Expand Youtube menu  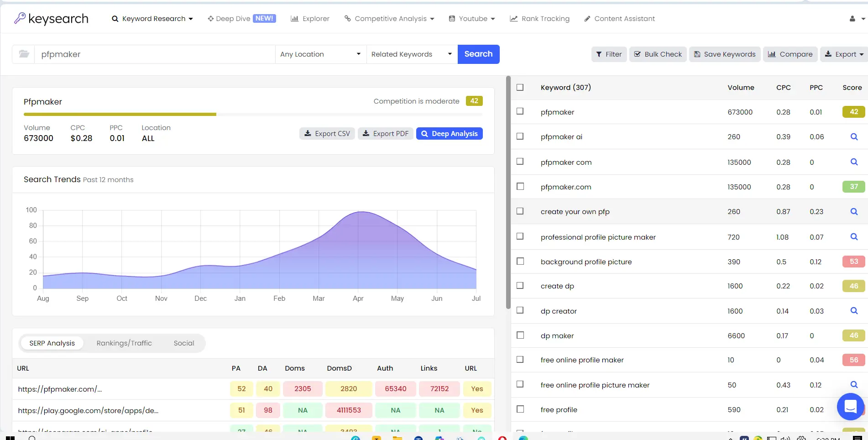472,19
